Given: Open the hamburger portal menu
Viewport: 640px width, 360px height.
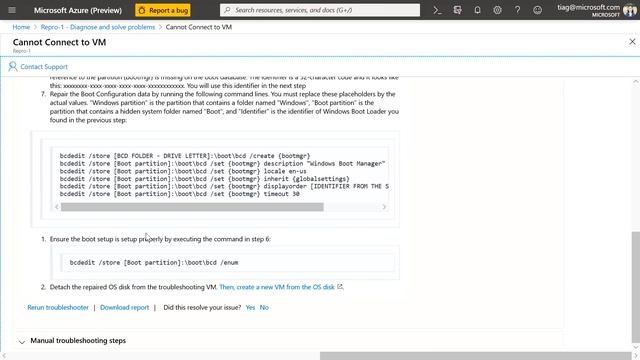Looking at the screenshot, I should (12, 10).
